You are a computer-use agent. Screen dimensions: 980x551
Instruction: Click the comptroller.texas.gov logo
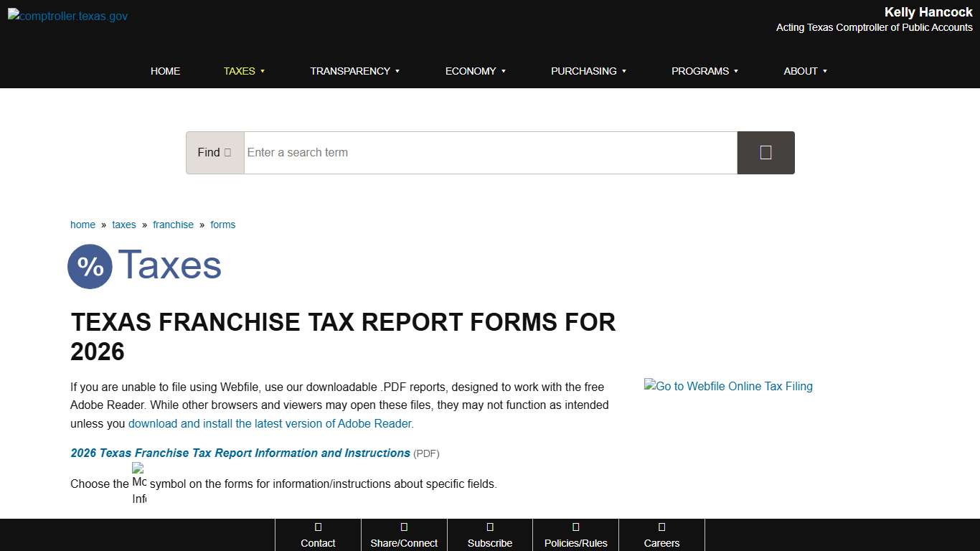click(x=67, y=16)
